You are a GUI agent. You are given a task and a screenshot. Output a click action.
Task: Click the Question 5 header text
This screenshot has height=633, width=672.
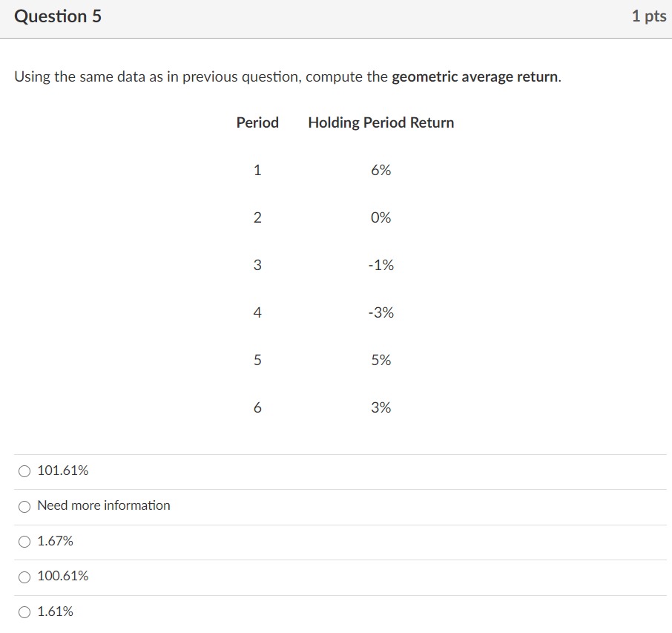pos(59,16)
